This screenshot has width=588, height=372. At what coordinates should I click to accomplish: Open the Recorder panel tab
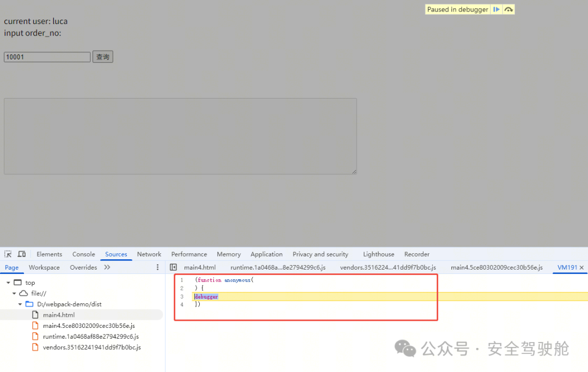pos(416,254)
